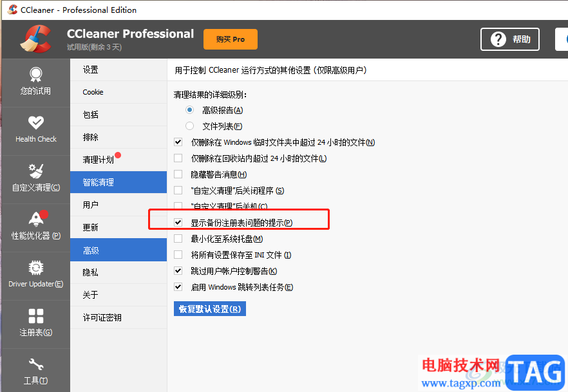Screen dimensions: 568x392
Task: Enable 最小化至系统托盘 checkbox
Action: [x=178, y=239]
